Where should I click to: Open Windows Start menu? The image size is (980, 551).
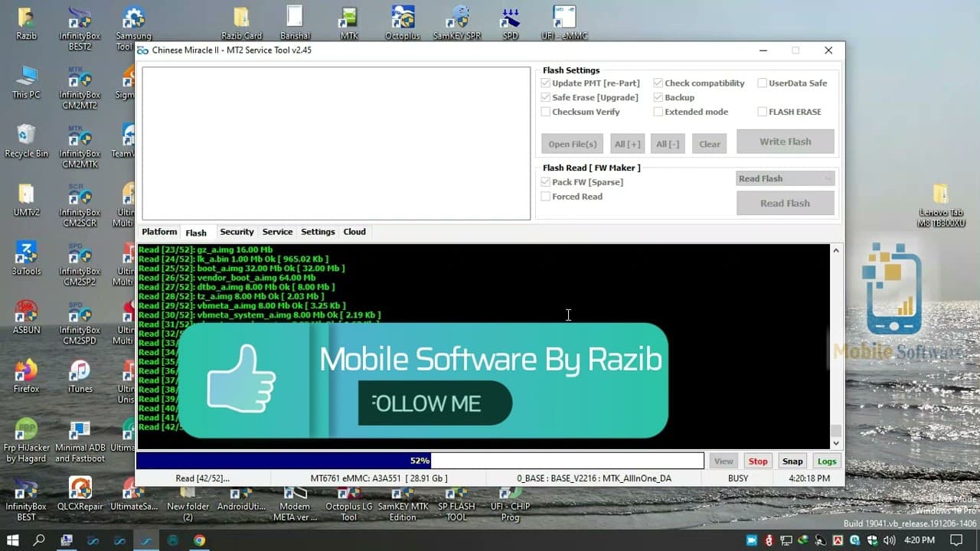pyautogui.click(x=13, y=540)
